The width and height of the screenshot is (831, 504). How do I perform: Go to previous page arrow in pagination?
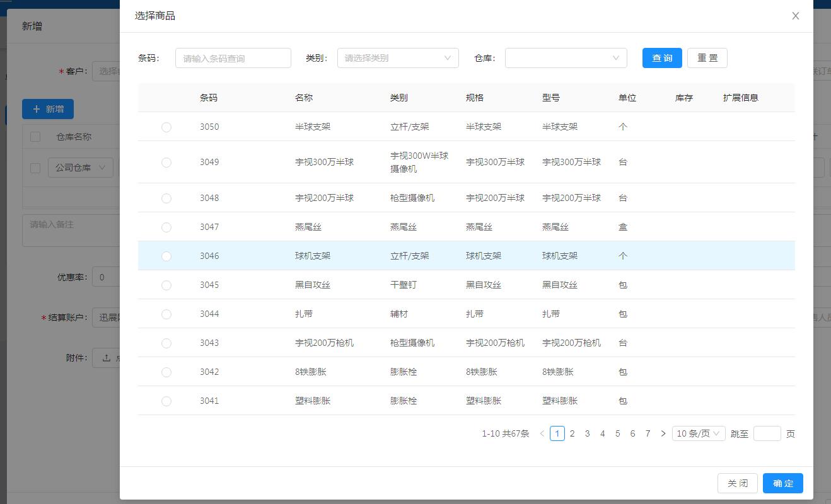pos(542,433)
